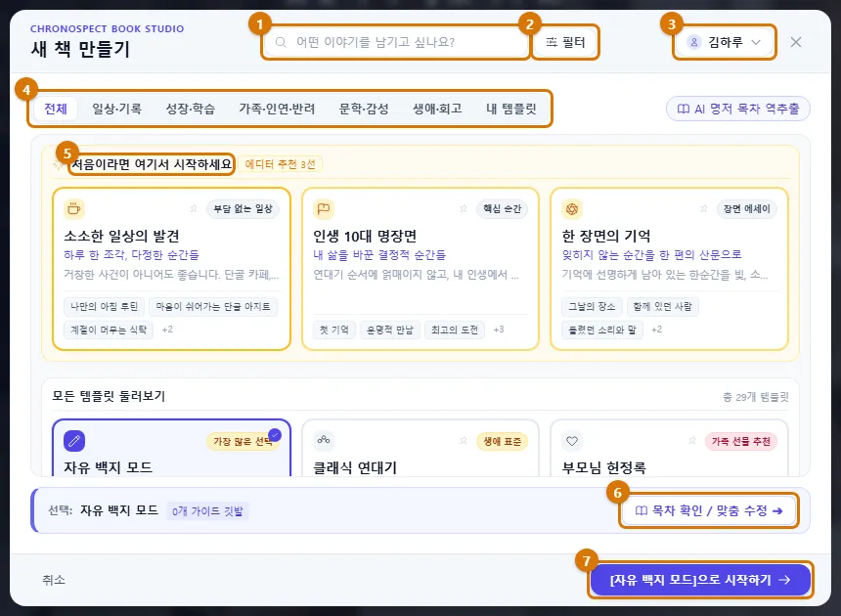Image resolution: width=841 pixels, height=616 pixels.
Task: Star the 한 장면의 기억 template
Action: click(704, 208)
